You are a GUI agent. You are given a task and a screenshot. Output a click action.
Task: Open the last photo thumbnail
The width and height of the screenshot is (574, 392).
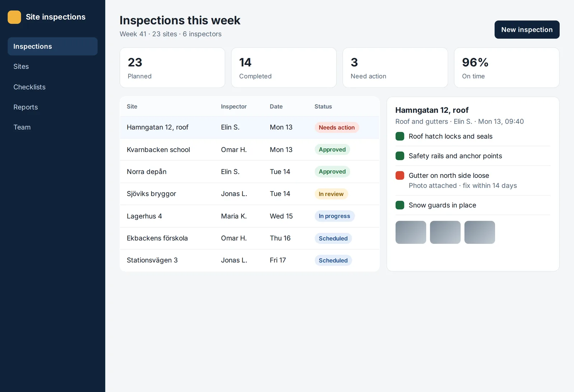480,232
